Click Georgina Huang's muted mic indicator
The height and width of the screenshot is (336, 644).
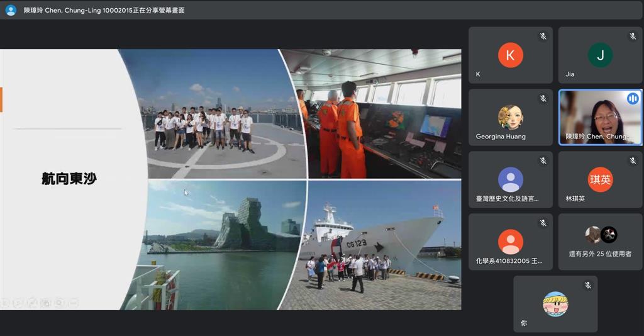point(543,99)
